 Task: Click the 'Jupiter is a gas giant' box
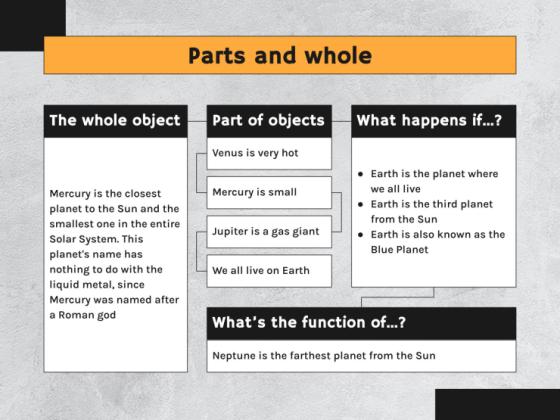(269, 232)
